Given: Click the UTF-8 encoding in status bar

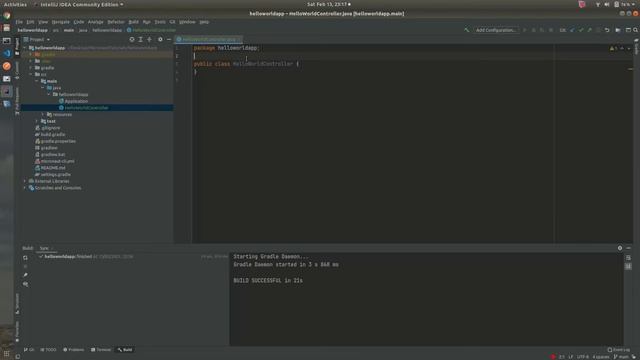Looking at the screenshot, I should [583, 357].
